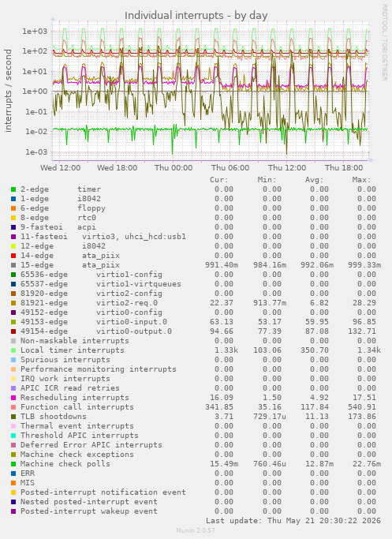The width and height of the screenshot is (392, 539).
Task: Click the green Machine check polls swatch
Action: pos(13,464)
